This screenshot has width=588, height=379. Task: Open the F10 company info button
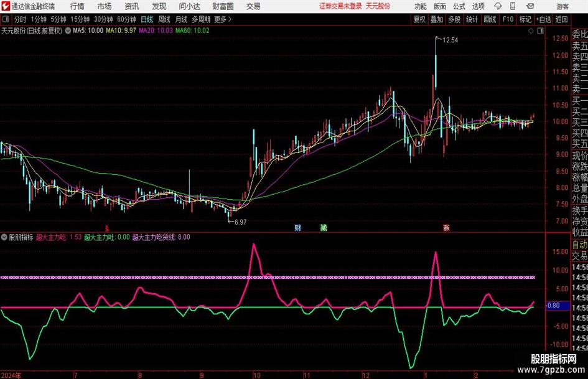pyautogui.click(x=508, y=19)
